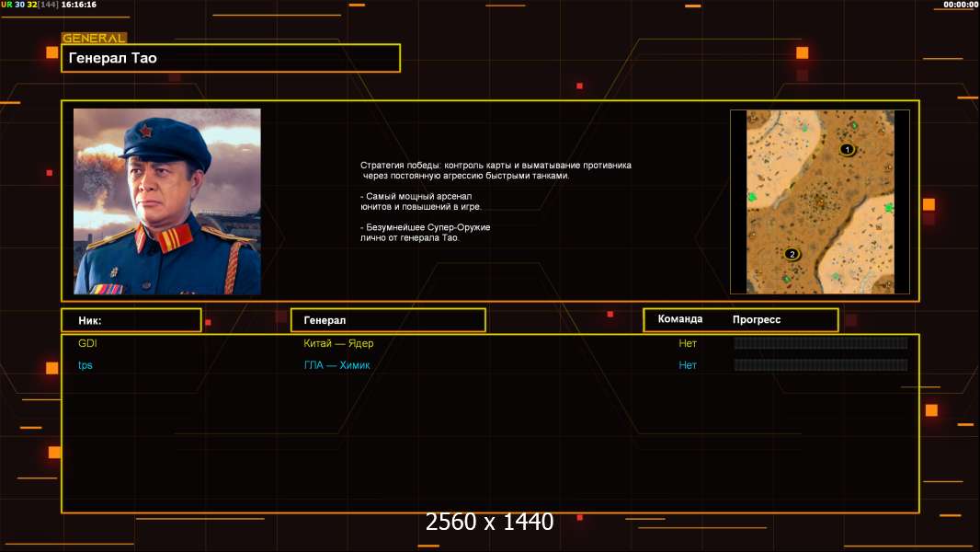Click the Безумнейшее Супер-Оружие bullet text
980x552 pixels.
[x=425, y=233]
